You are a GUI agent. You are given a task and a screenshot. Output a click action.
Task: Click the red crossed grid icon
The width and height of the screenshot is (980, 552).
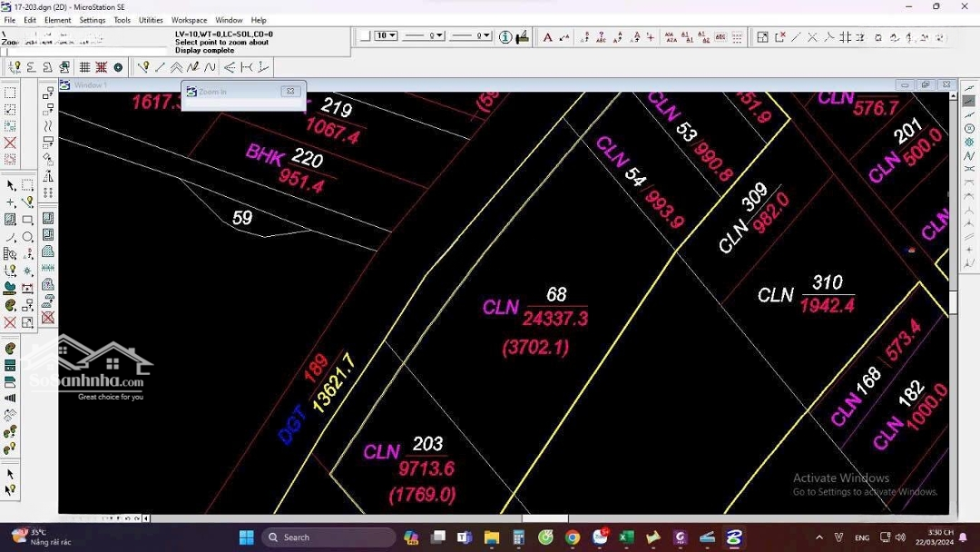(x=101, y=67)
